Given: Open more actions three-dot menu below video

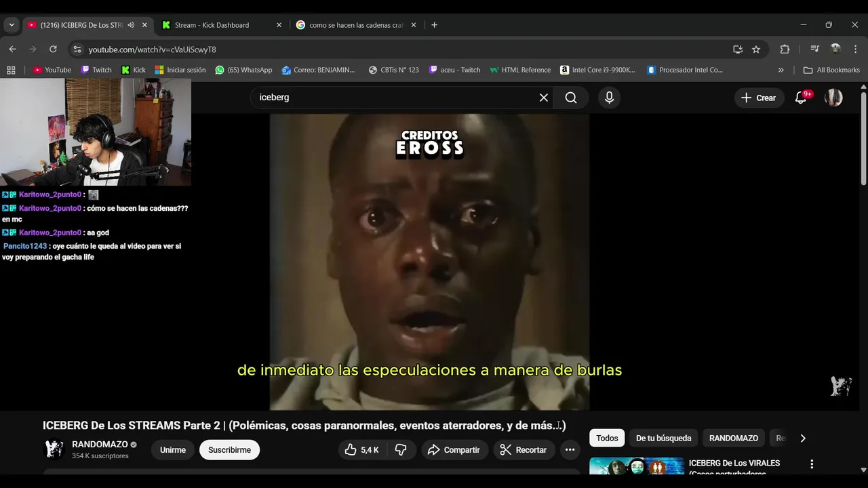Looking at the screenshot, I should coord(570,450).
